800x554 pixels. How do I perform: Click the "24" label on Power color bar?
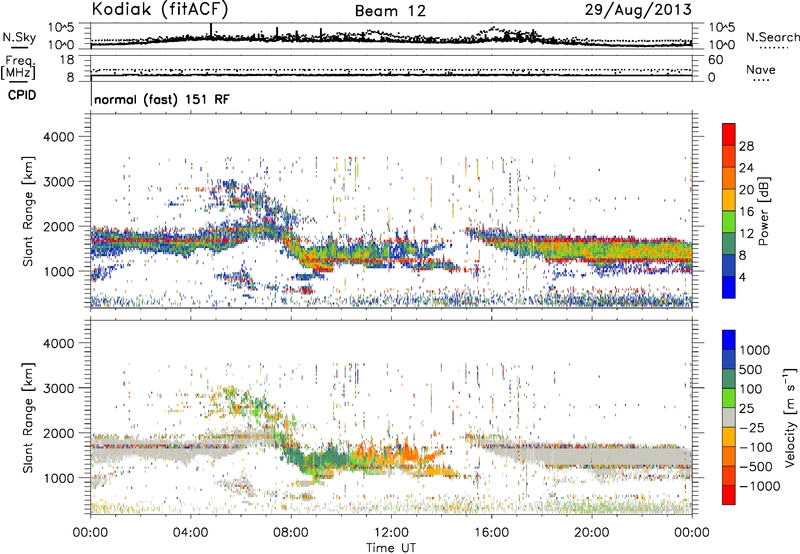coord(746,168)
